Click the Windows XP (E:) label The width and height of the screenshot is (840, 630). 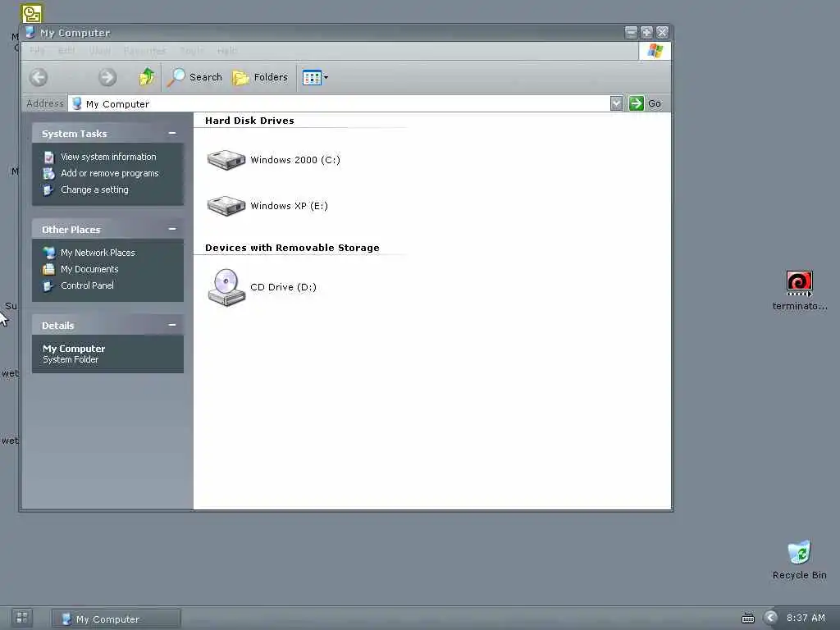click(x=289, y=206)
